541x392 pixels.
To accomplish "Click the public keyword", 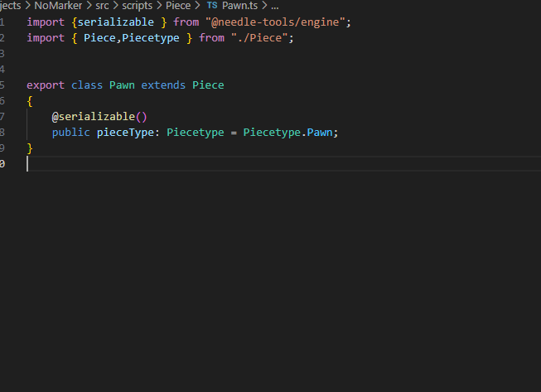I will click(x=71, y=132).
